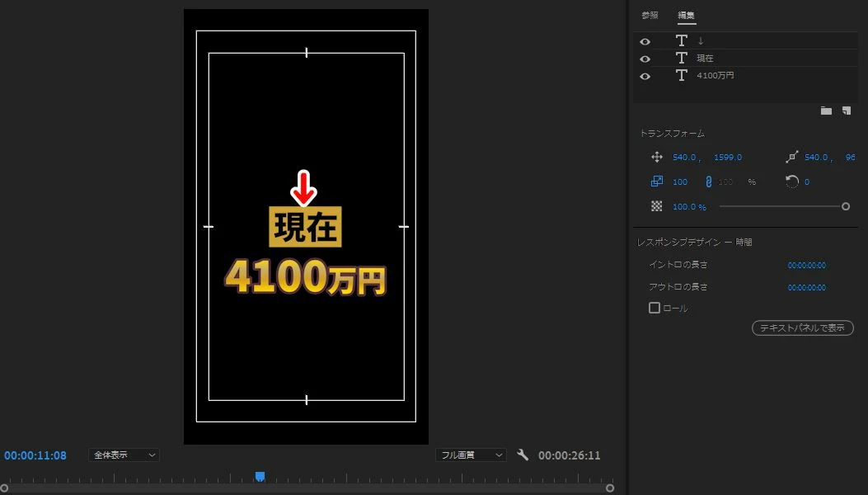This screenshot has height=495, width=868.
Task: Select the 4100万円 text in the preview
Action: [x=305, y=277]
